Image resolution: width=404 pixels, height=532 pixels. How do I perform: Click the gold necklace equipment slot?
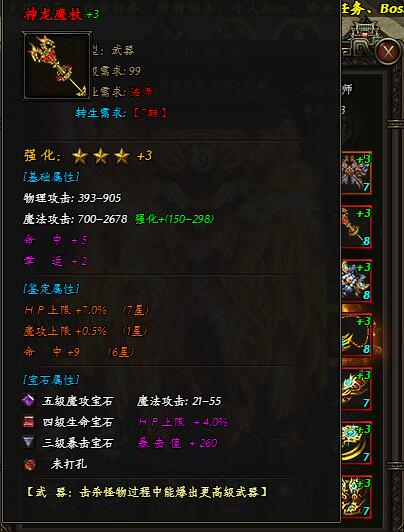[357, 335]
